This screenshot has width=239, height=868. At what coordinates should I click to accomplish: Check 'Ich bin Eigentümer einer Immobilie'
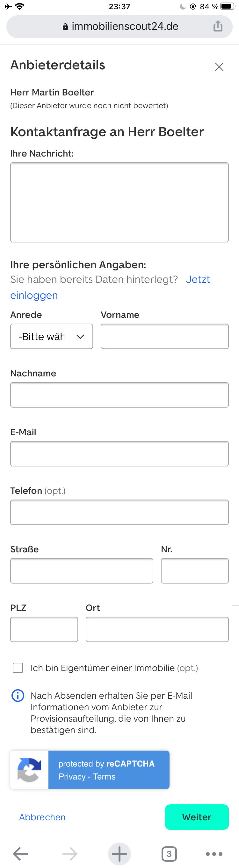[x=18, y=668]
